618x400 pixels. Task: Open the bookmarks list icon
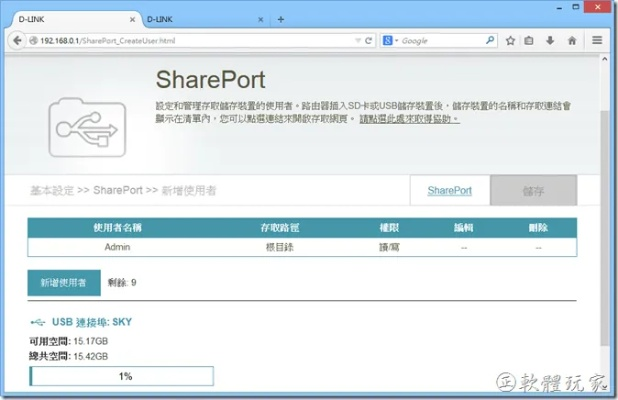point(529,41)
